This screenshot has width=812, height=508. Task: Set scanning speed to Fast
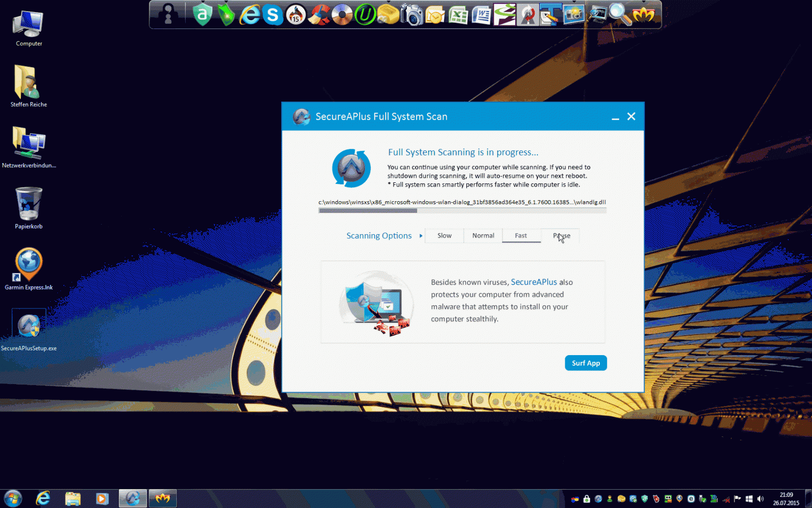[x=521, y=236]
